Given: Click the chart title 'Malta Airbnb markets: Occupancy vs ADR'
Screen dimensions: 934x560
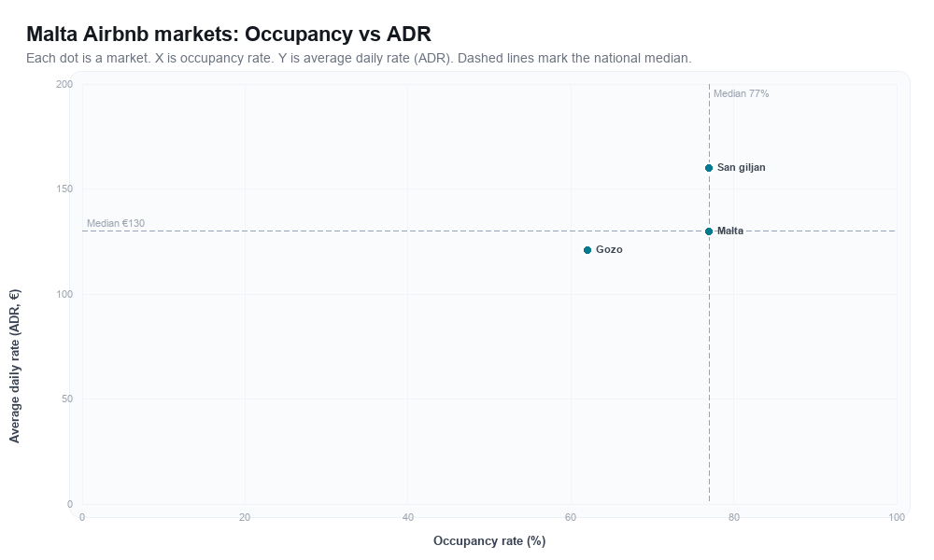Looking at the screenshot, I should pyautogui.click(x=229, y=34).
